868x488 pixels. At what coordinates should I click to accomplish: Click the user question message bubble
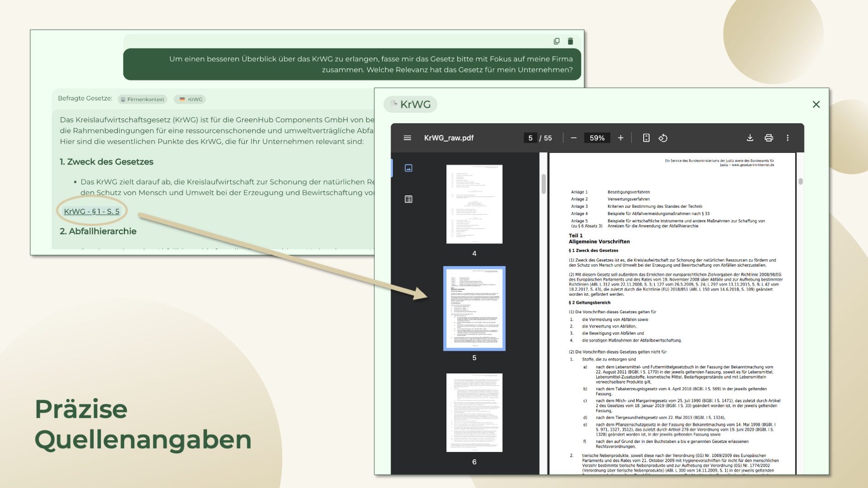click(x=352, y=64)
